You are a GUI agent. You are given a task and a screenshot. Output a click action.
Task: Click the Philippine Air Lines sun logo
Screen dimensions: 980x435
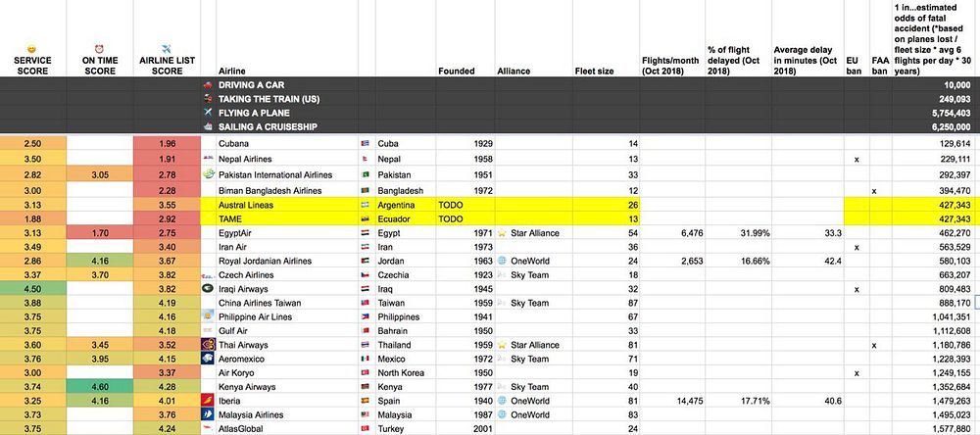(x=208, y=316)
